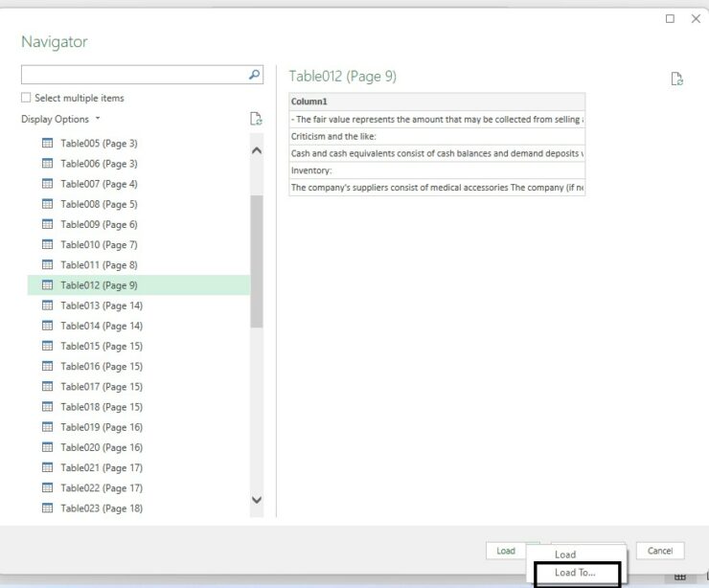
Task: Click the table icon of Table015 (Page 15)
Action: [x=47, y=346]
